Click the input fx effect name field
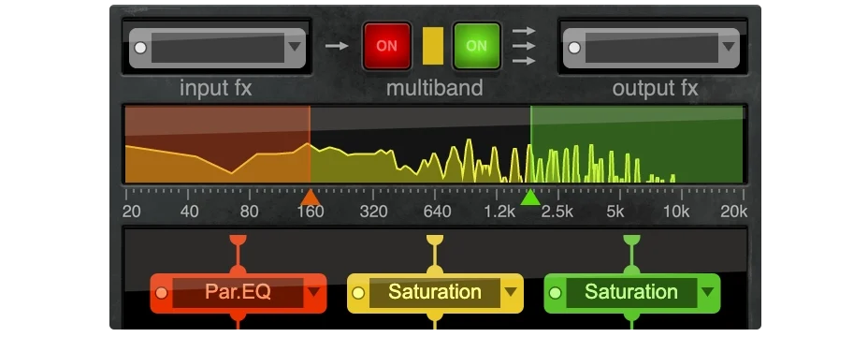The width and height of the screenshot is (868, 337). pyautogui.click(x=218, y=48)
